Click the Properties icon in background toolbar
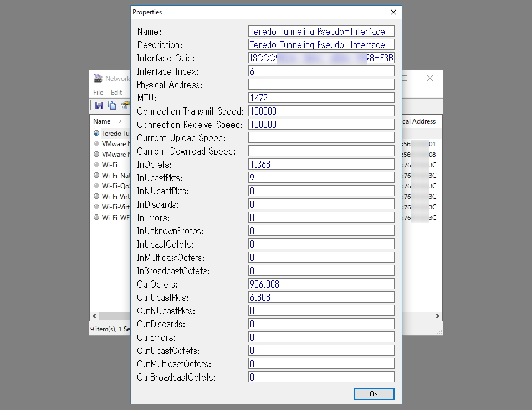Viewport: 532px width, 410px height. (125, 105)
